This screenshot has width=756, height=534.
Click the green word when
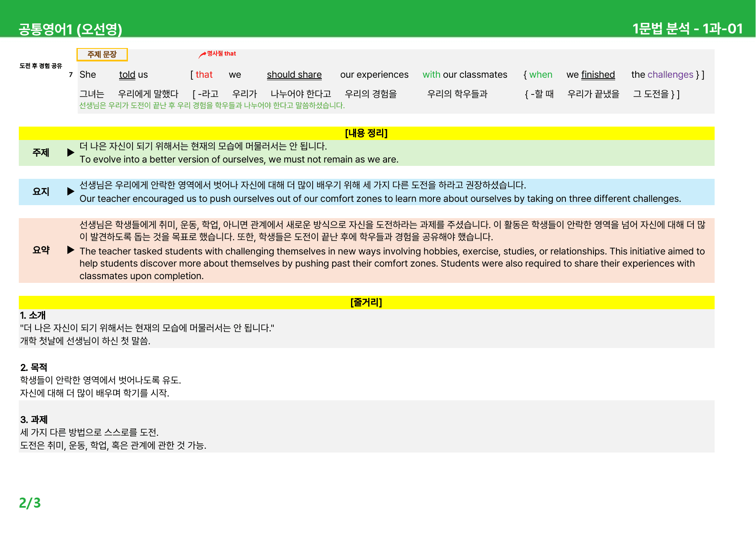(x=541, y=75)
